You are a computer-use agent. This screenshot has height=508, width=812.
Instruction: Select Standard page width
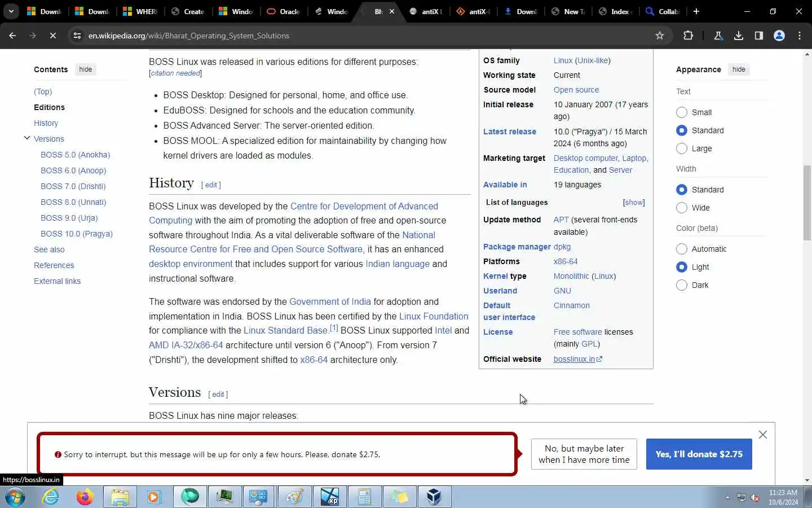[x=682, y=190]
